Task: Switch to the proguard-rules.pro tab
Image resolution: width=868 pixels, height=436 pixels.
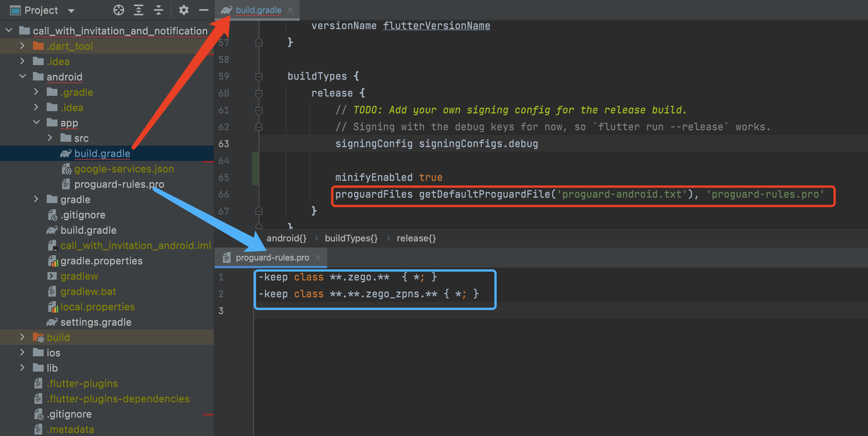Action: tap(272, 257)
